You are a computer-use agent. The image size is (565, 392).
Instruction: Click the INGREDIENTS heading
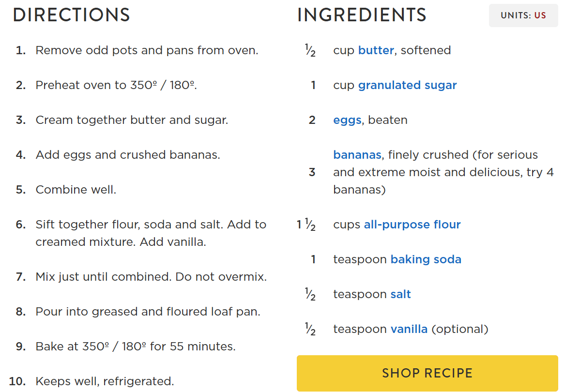tap(362, 15)
